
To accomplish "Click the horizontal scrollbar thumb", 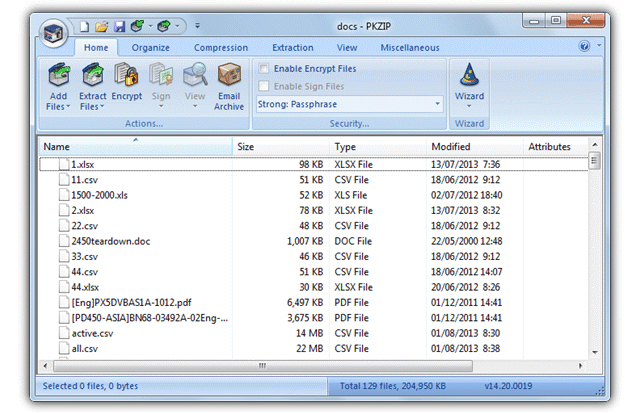I will point(263,366).
